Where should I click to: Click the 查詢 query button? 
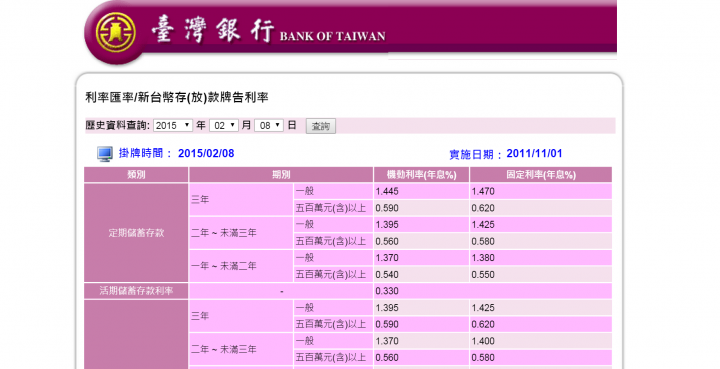point(321,126)
